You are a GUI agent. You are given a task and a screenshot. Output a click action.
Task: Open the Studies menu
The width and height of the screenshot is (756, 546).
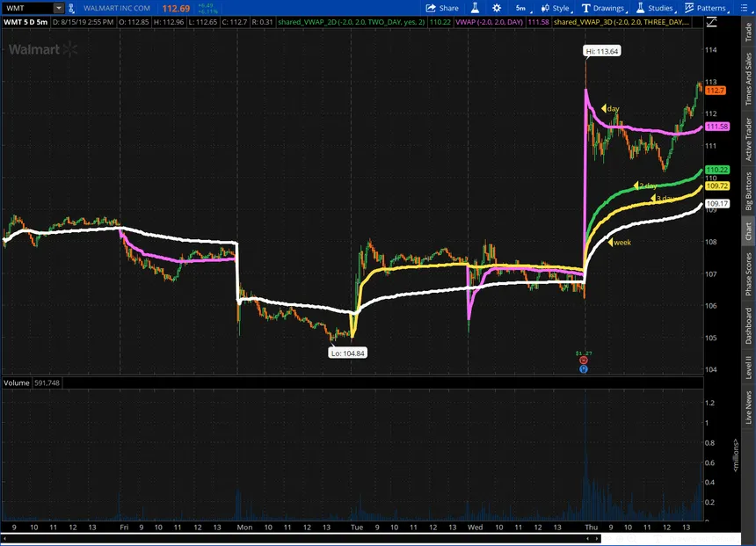pos(655,8)
